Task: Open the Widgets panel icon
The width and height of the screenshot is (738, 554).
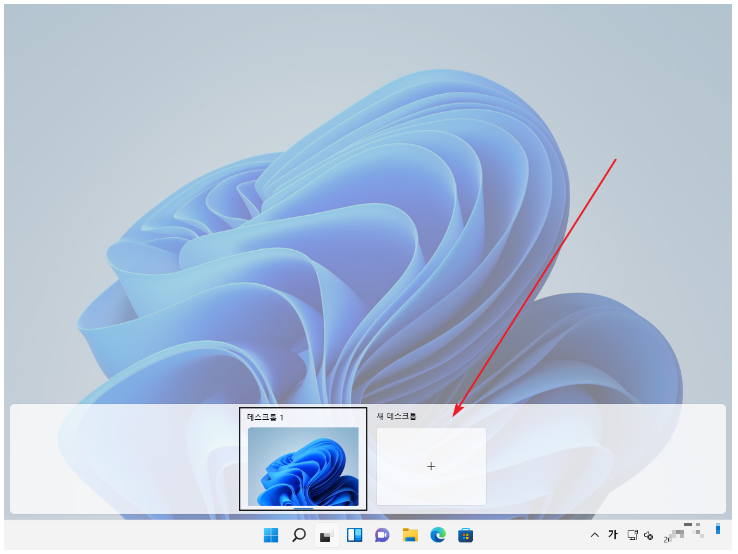Action: tap(354, 535)
